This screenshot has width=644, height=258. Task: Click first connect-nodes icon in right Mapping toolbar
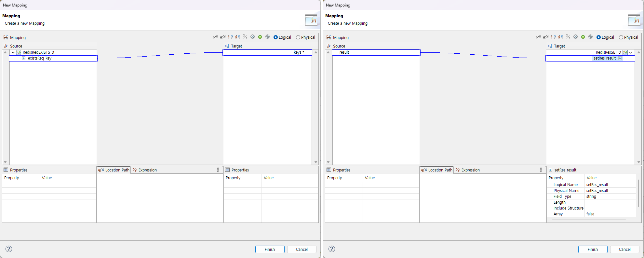coord(538,37)
